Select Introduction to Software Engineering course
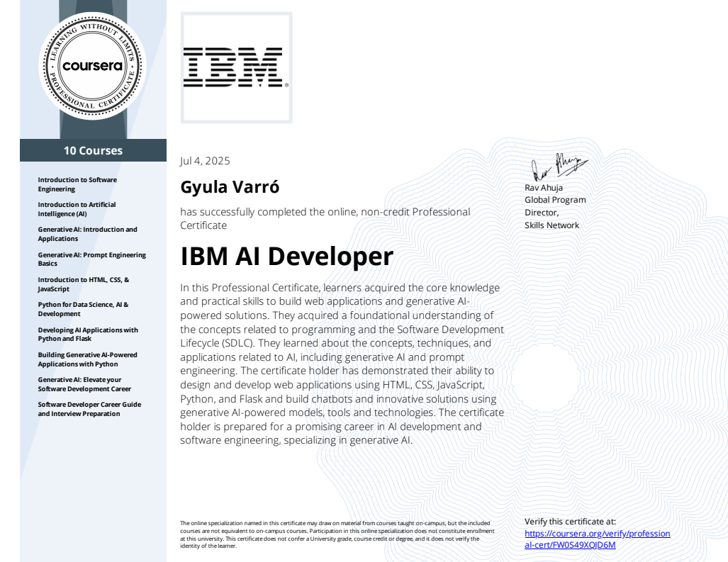Image resolution: width=728 pixels, height=562 pixels. tap(77, 184)
